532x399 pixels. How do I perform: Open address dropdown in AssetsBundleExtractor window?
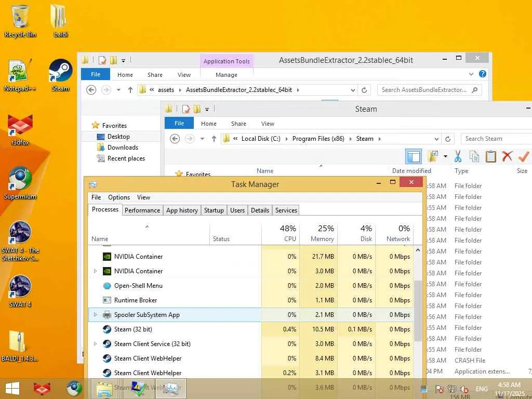(x=353, y=90)
